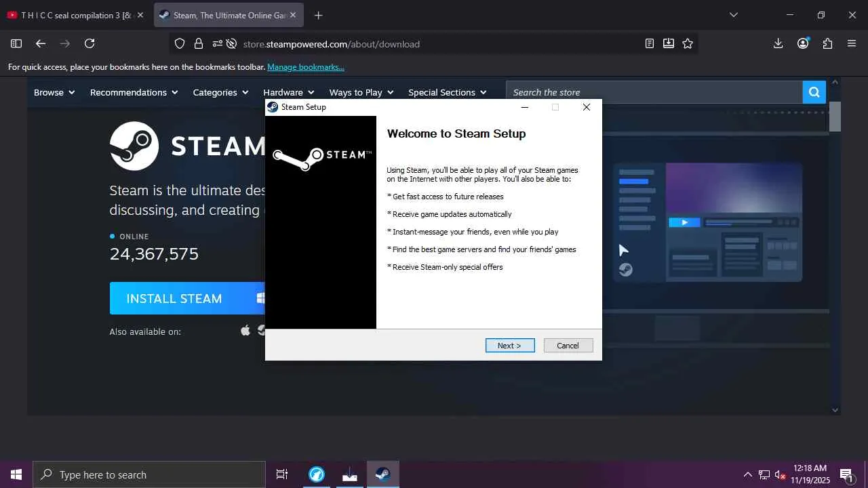Click the padlock site security icon
This screenshot has height=488, width=868.
point(199,43)
